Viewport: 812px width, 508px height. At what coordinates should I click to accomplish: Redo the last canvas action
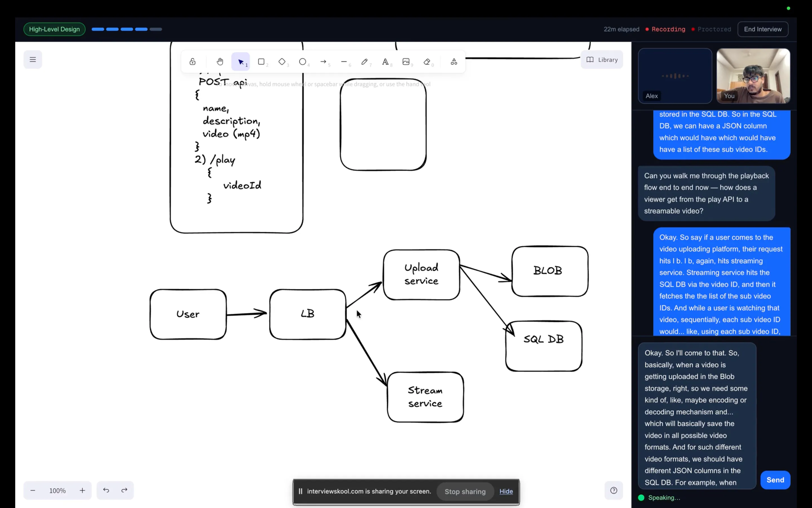[124, 490]
